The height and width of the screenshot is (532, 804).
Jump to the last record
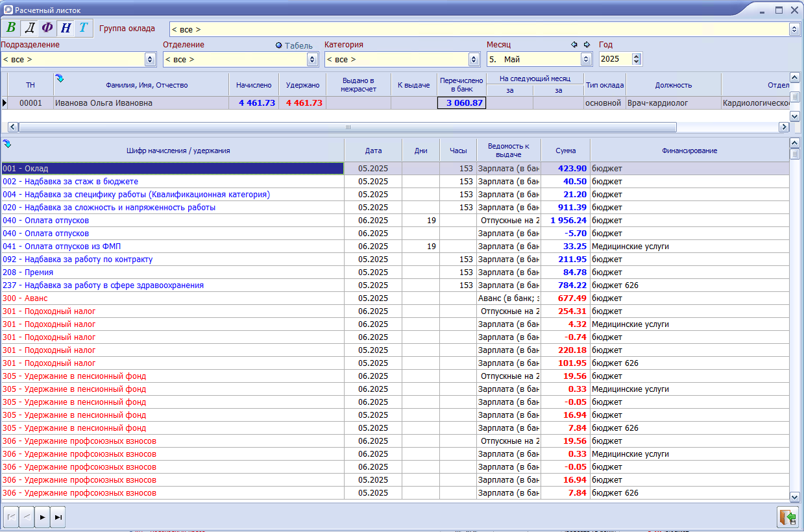click(58, 517)
